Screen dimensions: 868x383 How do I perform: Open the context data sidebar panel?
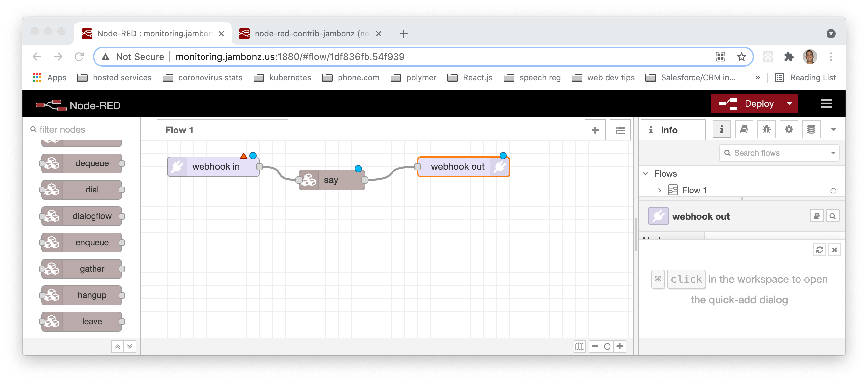pyautogui.click(x=811, y=129)
